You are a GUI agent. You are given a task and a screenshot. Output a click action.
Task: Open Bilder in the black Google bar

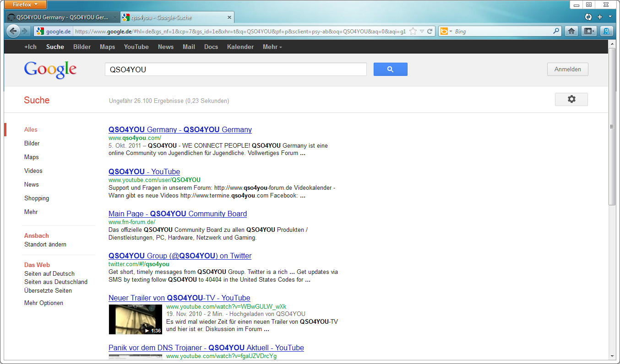[82, 47]
